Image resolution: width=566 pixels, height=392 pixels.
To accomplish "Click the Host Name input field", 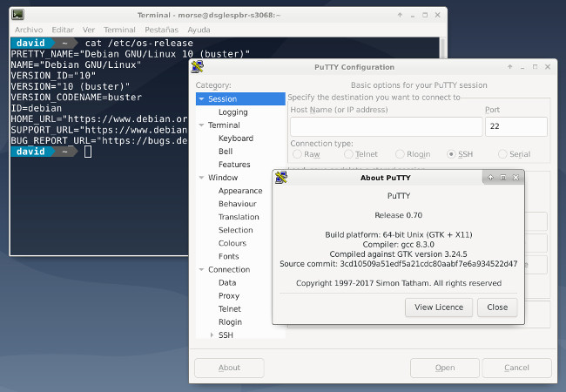I will click(x=387, y=126).
